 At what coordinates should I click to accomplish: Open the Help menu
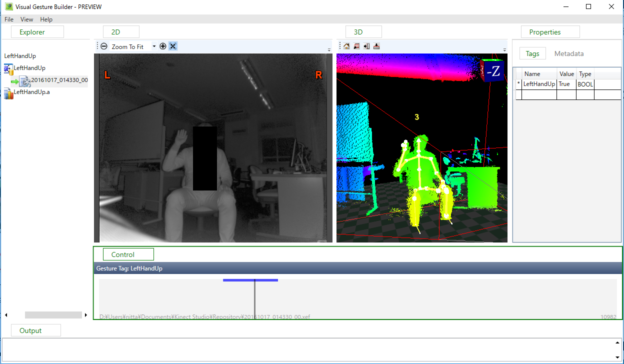tap(46, 19)
